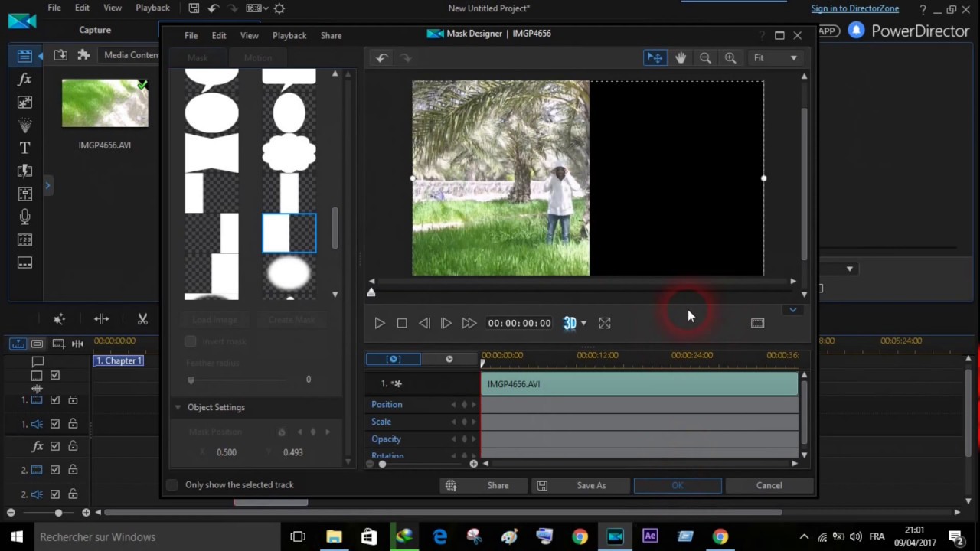
Task: Play the Mask Designer preview
Action: [380, 323]
